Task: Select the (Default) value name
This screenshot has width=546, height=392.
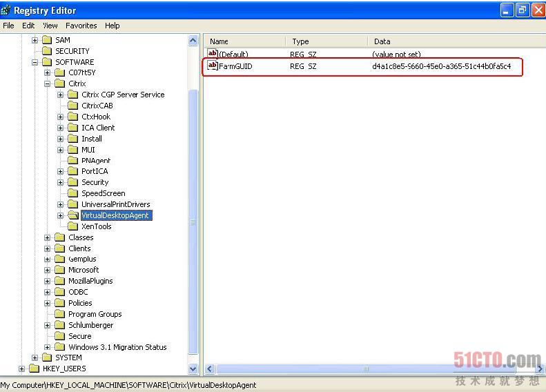Action: point(233,55)
